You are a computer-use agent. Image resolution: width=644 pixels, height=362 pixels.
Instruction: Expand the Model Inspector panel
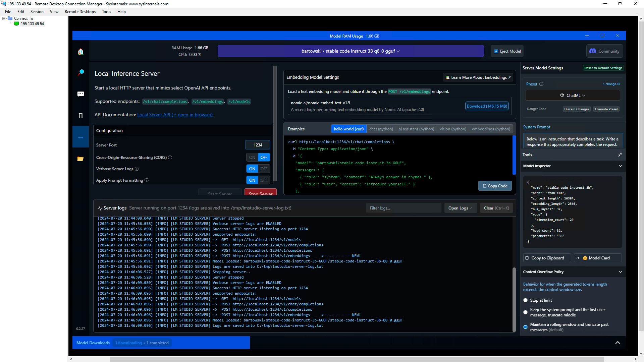621,166
